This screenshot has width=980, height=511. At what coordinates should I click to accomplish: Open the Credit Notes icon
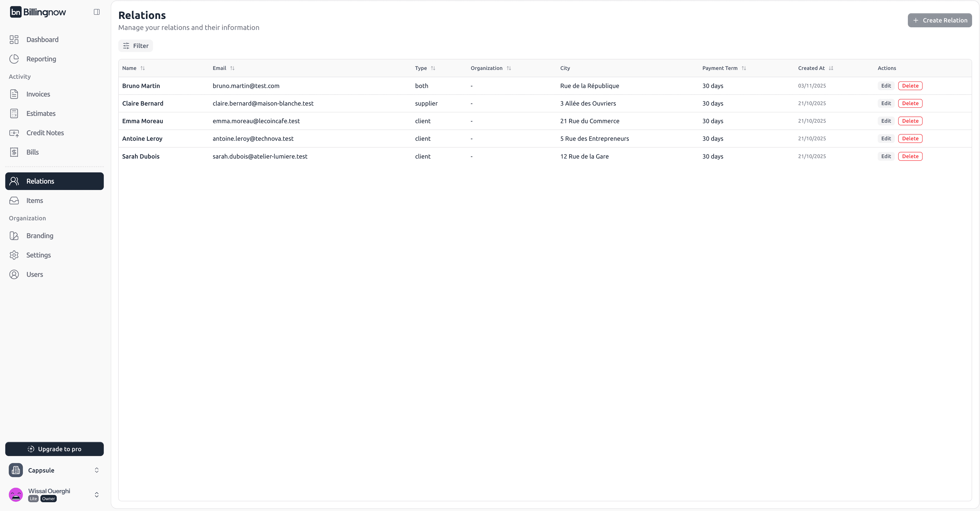14,133
